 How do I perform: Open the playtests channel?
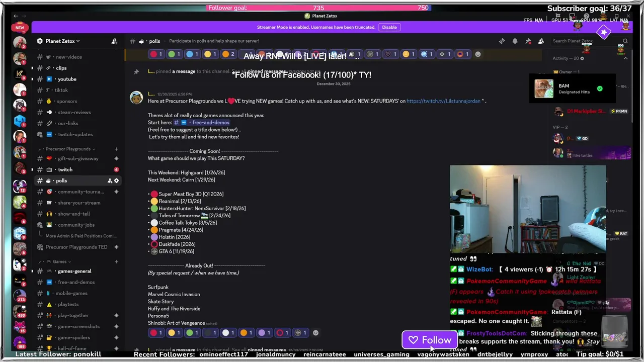tap(78, 304)
